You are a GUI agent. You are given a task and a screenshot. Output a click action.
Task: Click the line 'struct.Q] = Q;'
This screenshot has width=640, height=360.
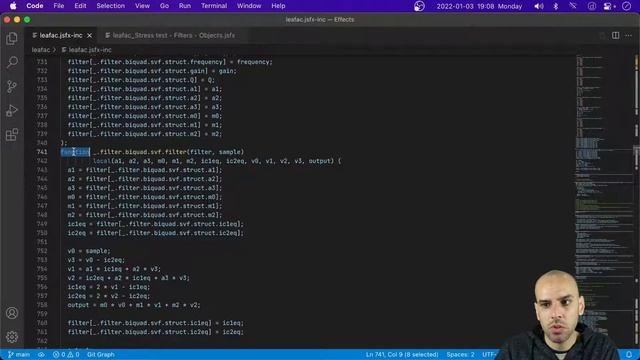tap(141, 80)
